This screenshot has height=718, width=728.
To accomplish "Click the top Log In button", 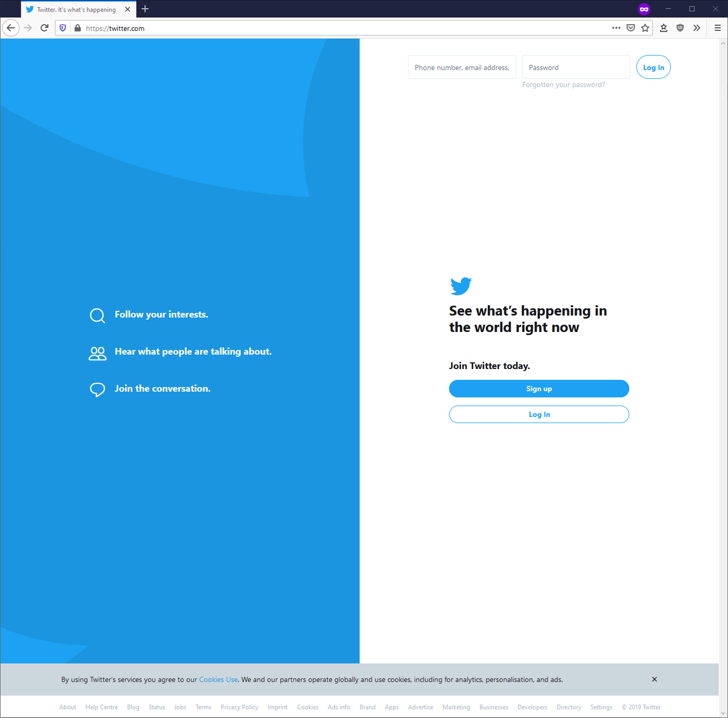I will (653, 67).
